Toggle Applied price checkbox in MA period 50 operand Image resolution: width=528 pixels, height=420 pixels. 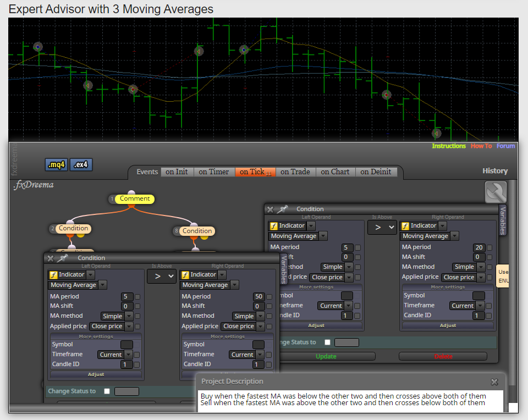pyautogui.click(x=269, y=326)
